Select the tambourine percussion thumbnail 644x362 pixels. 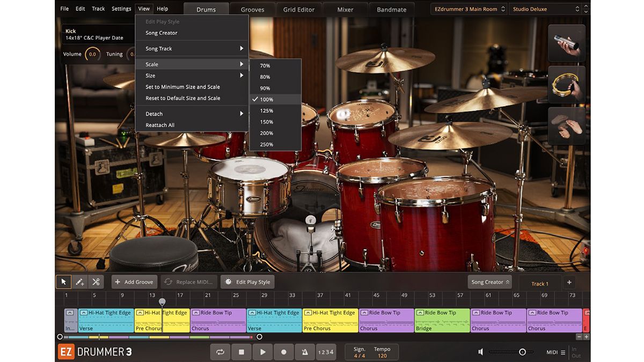567,85
